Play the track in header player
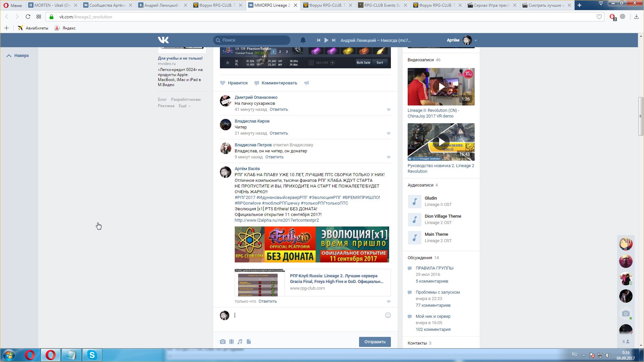This screenshot has height=362, width=644. pyautogui.click(x=326, y=40)
